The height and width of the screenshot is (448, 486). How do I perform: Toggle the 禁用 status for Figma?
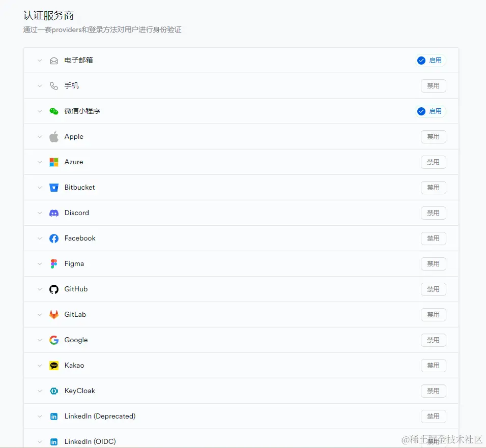(433, 264)
